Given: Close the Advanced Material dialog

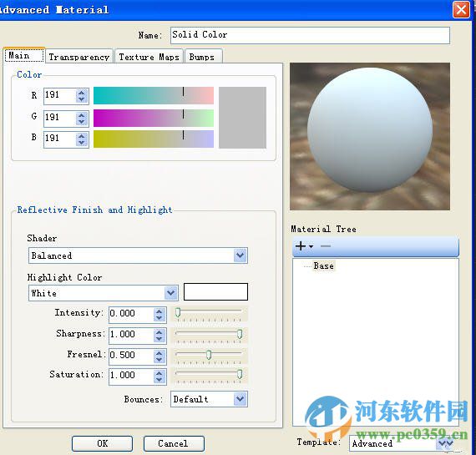Looking at the screenshot, I should [461, 10].
